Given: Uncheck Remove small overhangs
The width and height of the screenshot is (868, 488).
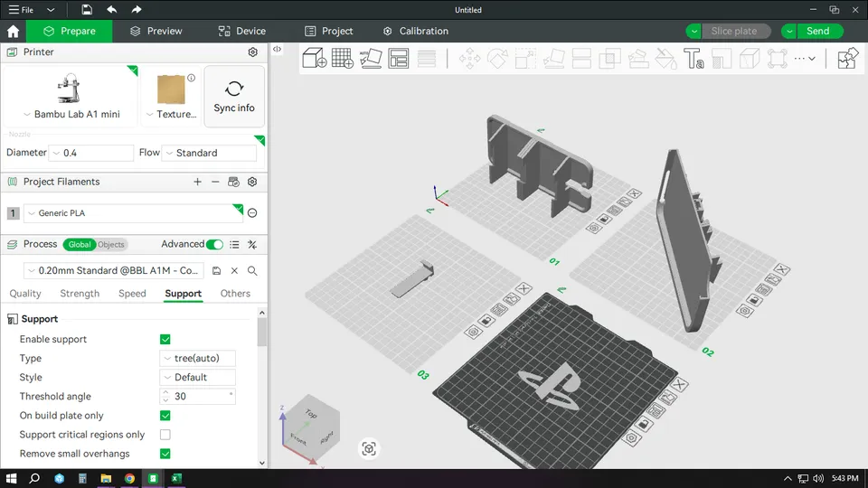Looking at the screenshot, I should pyautogui.click(x=165, y=454).
